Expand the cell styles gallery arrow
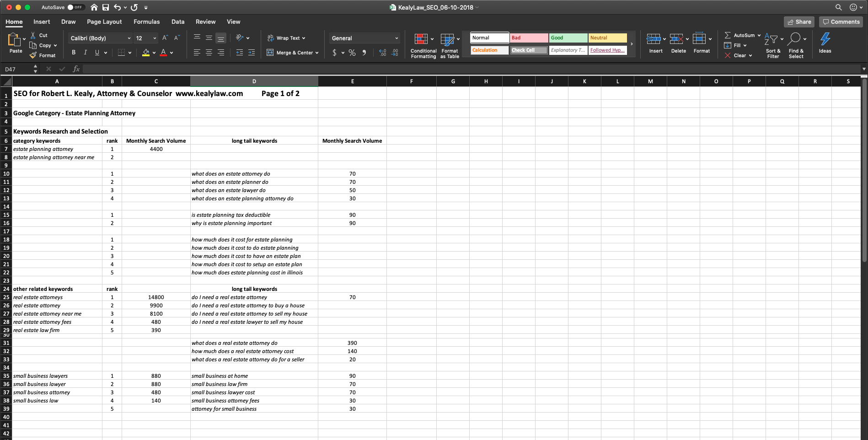The height and width of the screenshot is (440, 868). tap(632, 44)
